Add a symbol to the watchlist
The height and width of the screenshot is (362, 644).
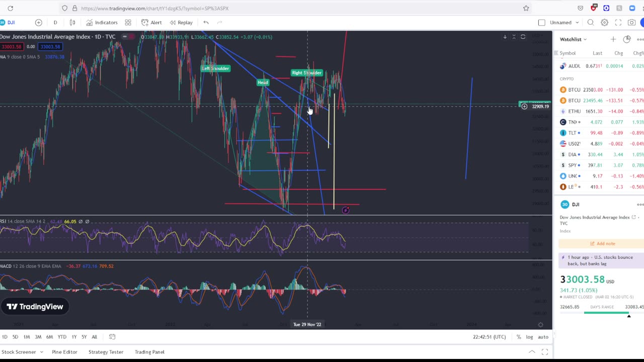pos(613,39)
